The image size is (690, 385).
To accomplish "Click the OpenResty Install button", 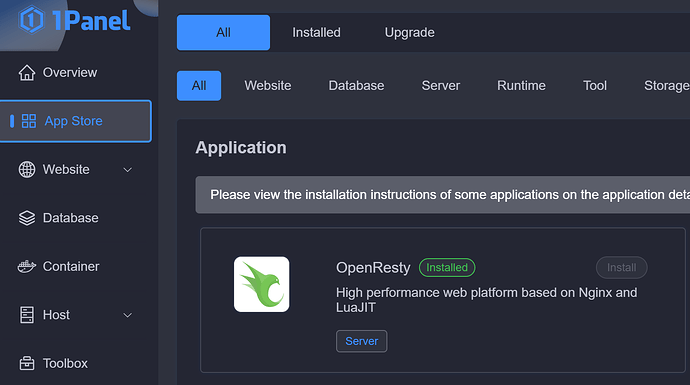I will [621, 268].
